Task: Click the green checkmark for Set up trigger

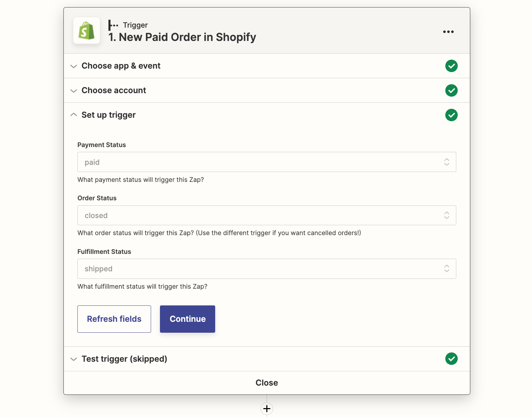Action: pyautogui.click(x=451, y=115)
